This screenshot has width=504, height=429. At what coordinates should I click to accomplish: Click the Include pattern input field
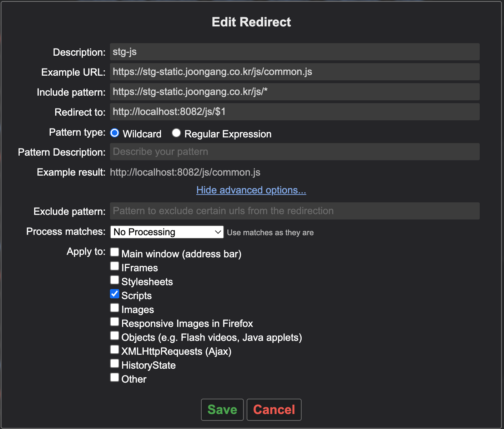[294, 92]
